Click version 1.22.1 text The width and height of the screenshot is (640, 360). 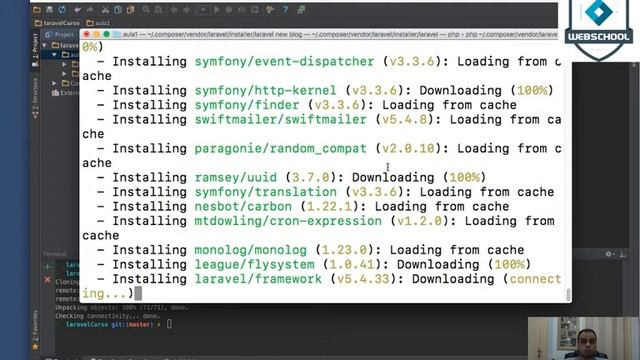coord(329,207)
